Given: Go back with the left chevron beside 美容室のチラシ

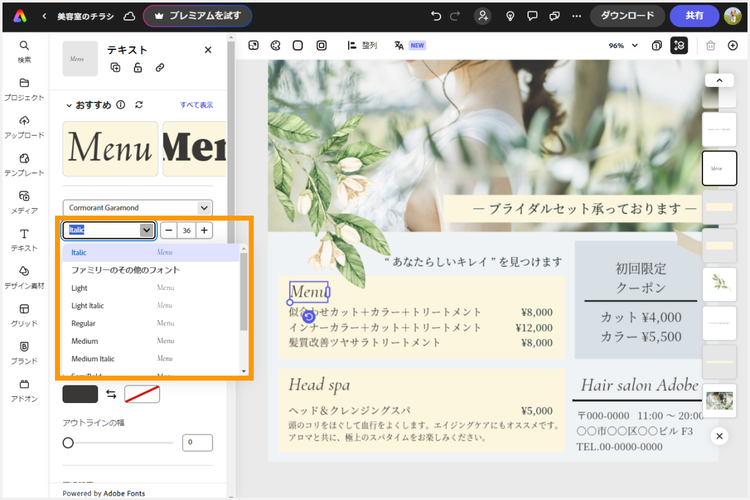Looking at the screenshot, I should 44,16.
